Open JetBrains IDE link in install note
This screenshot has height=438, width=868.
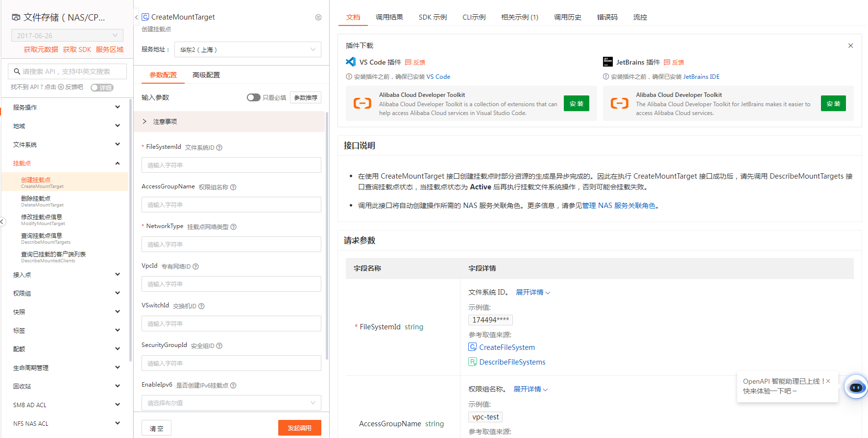[701, 77]
